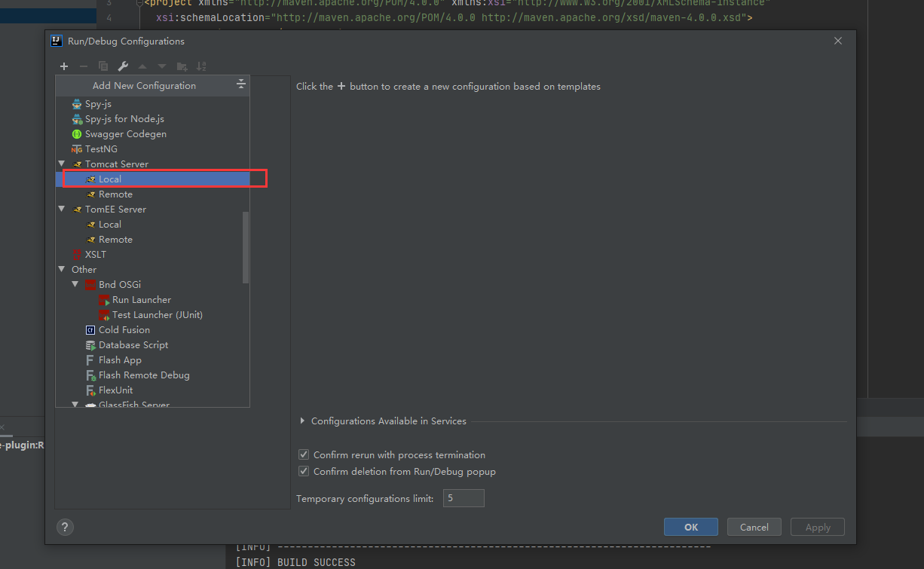Click the Spy-js detective icon

tap(77, 104)
